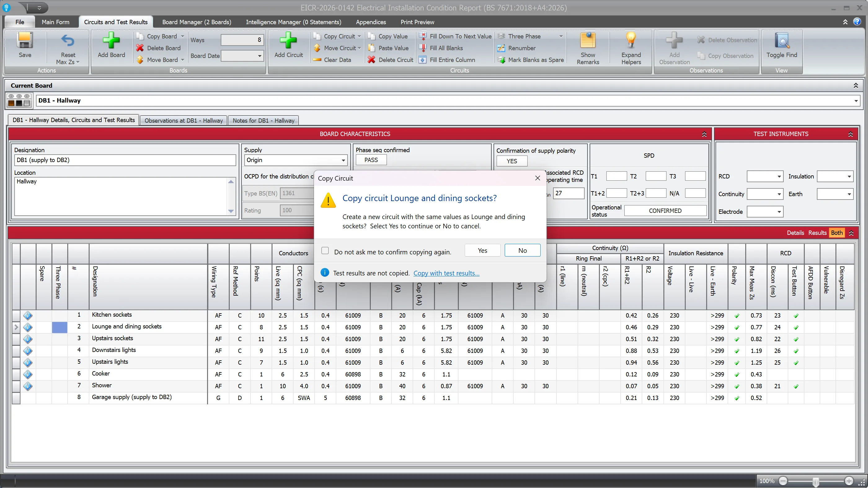The image size is (868, 488).
Task: Open the Continuity test instrument dropdown
Action: 779,194
